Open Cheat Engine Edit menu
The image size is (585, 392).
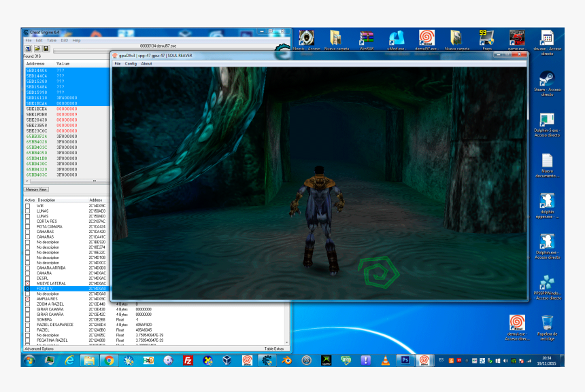(39, 40)
